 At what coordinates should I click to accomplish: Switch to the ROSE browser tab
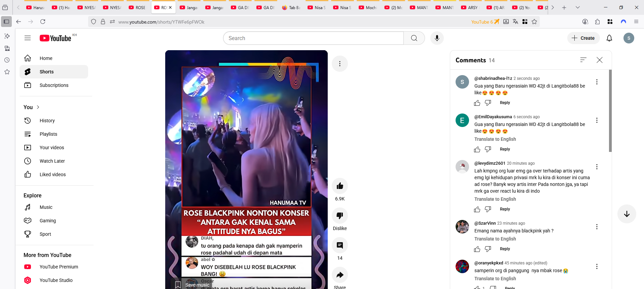coord(138,7)
